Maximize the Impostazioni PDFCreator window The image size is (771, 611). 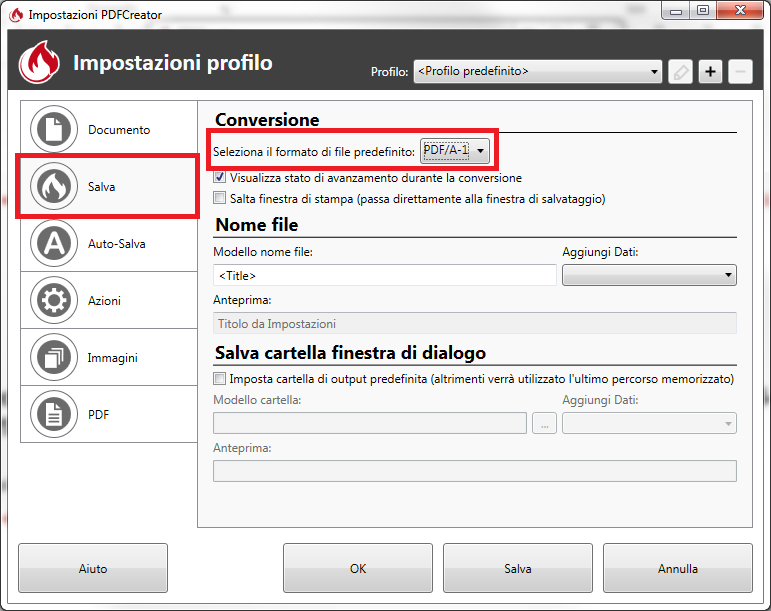[703, 11]
